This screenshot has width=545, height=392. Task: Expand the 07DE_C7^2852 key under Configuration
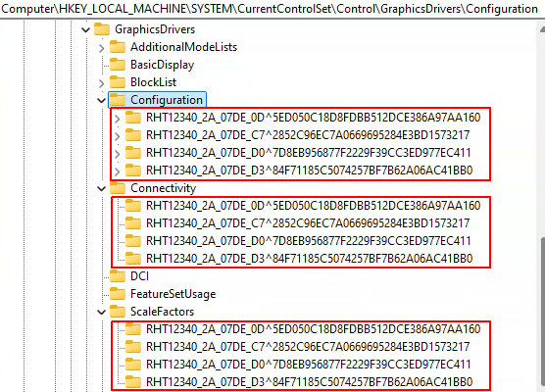117,136
